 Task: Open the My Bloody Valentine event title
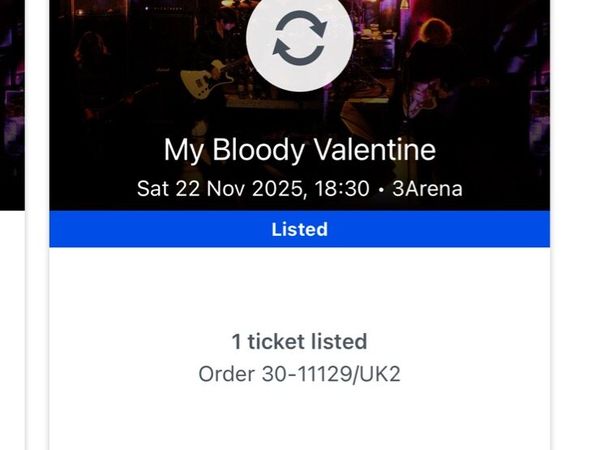click(299, 150)
